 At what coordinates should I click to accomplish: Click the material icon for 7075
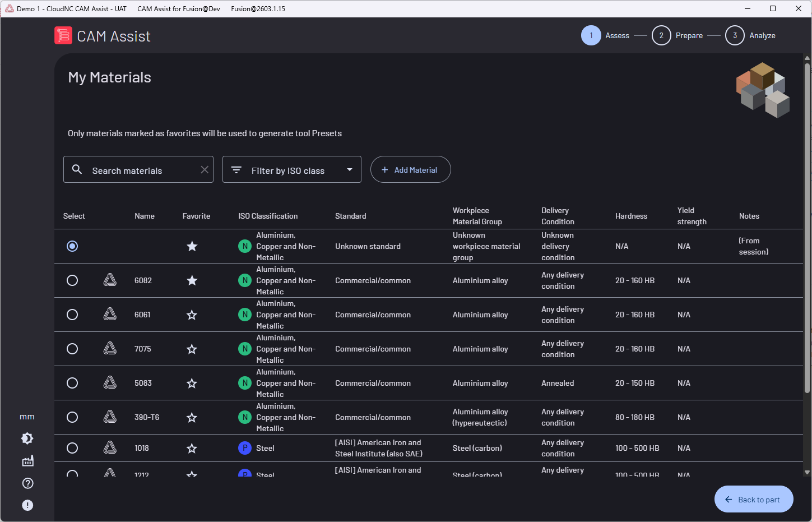point(110,348)
